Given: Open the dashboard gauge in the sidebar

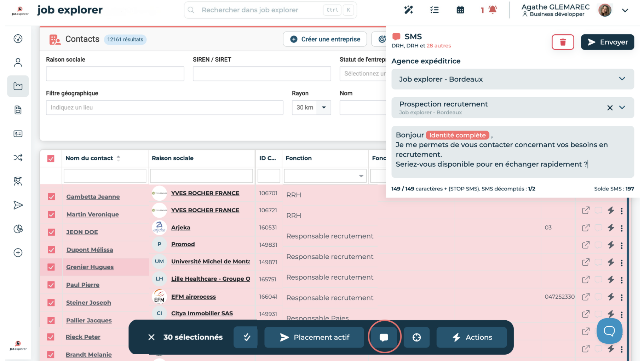Looking at the screenshot, I should pyautogui.click(x=18, y=39).
